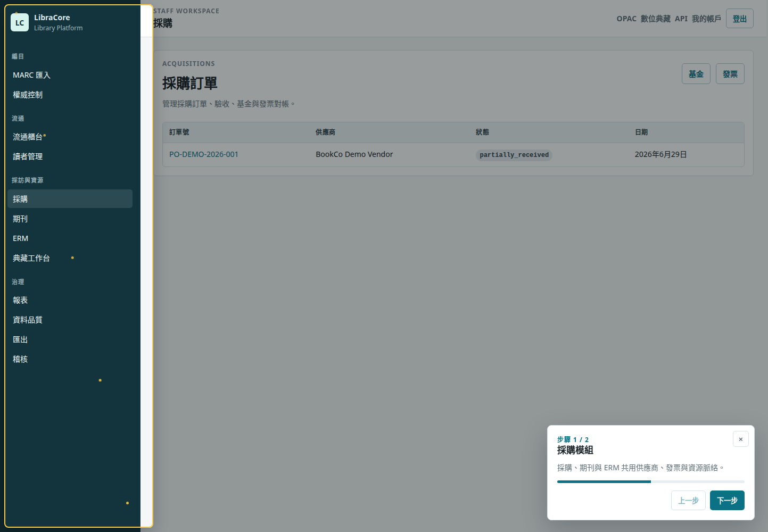Close the 採購模組 tour popup
Viewport: 768px width, 532px height.
(x=740, y=439)
